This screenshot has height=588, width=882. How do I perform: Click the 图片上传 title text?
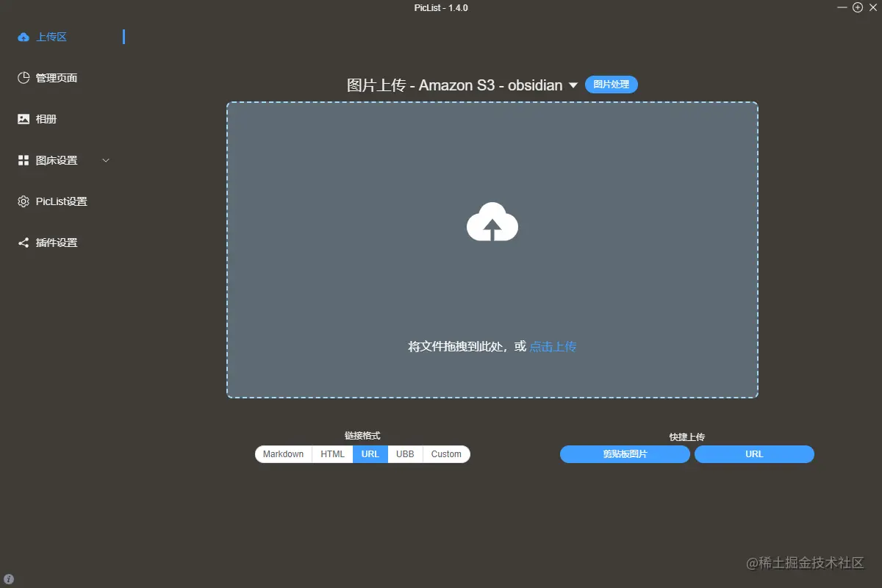coord(376,85)
